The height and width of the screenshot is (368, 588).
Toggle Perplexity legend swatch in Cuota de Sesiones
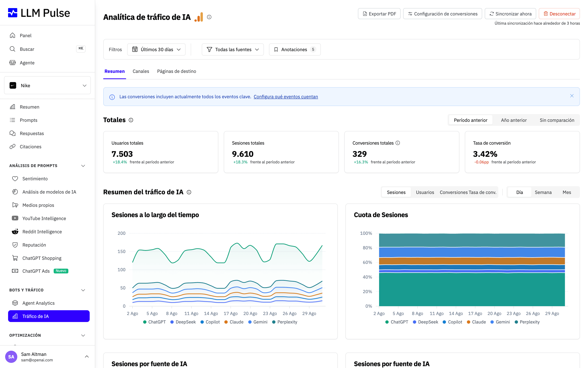tap(516, 322)
